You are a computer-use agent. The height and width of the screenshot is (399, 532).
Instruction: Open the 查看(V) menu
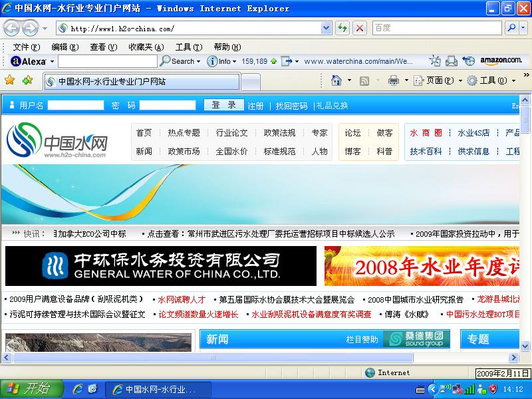104,47
